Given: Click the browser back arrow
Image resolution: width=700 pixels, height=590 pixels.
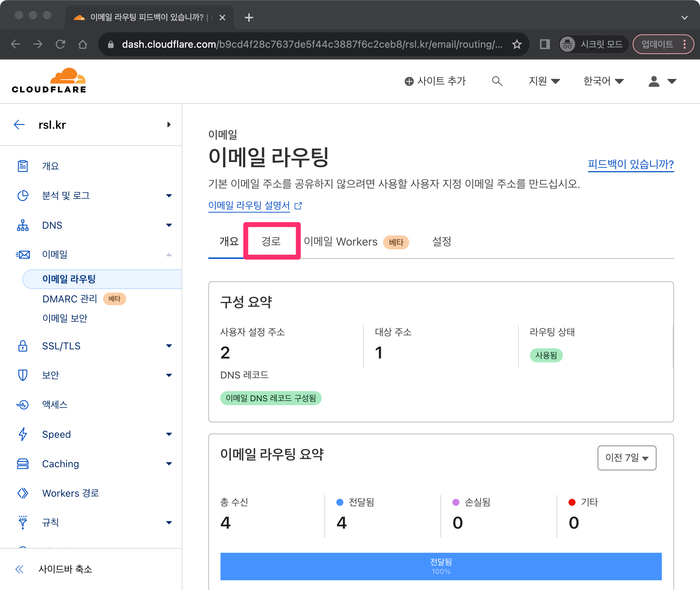Looking at the screenshot, I should click(x=15, y=44).
